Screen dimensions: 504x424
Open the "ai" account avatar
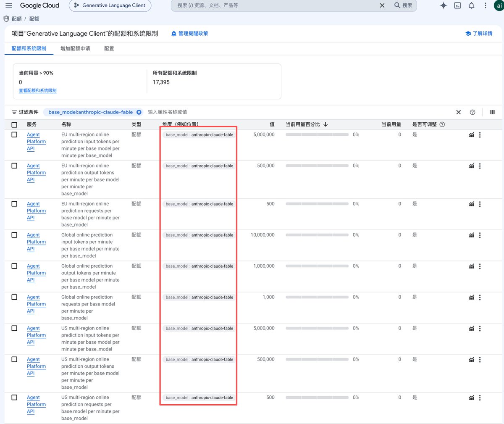tap(499, 5)
